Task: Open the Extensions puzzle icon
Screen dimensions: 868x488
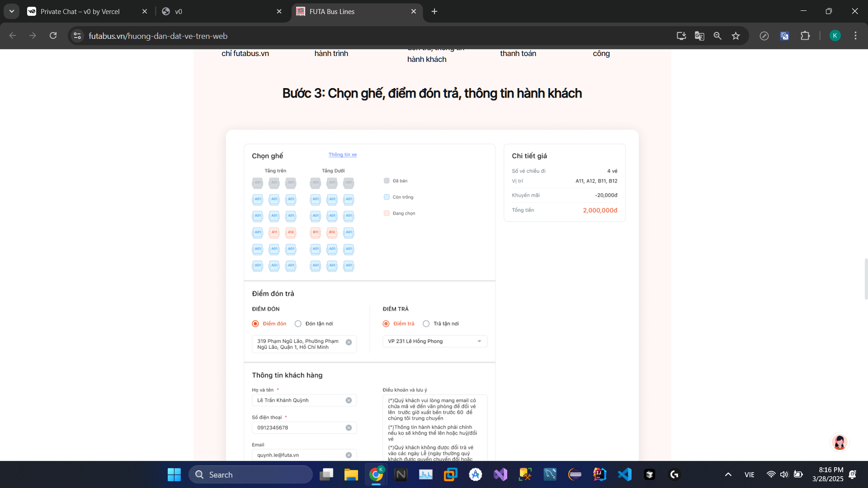Action: [805, 36]
